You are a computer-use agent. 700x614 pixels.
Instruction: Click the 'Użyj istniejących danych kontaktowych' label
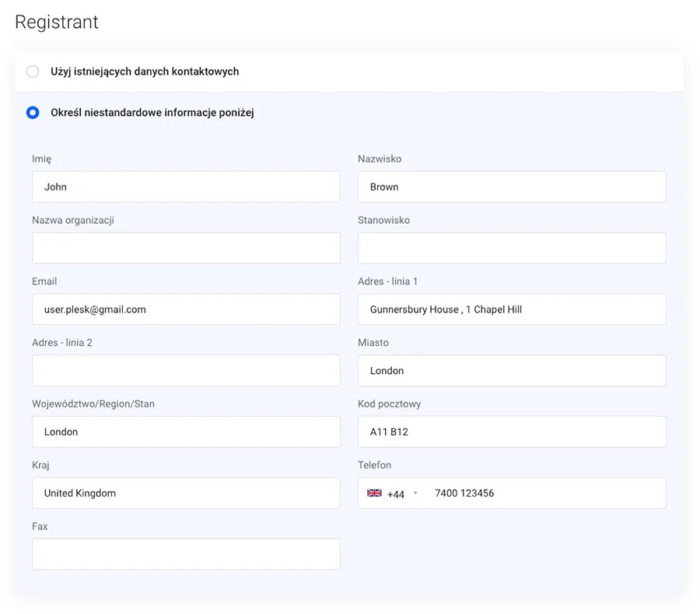coord(145,72)
